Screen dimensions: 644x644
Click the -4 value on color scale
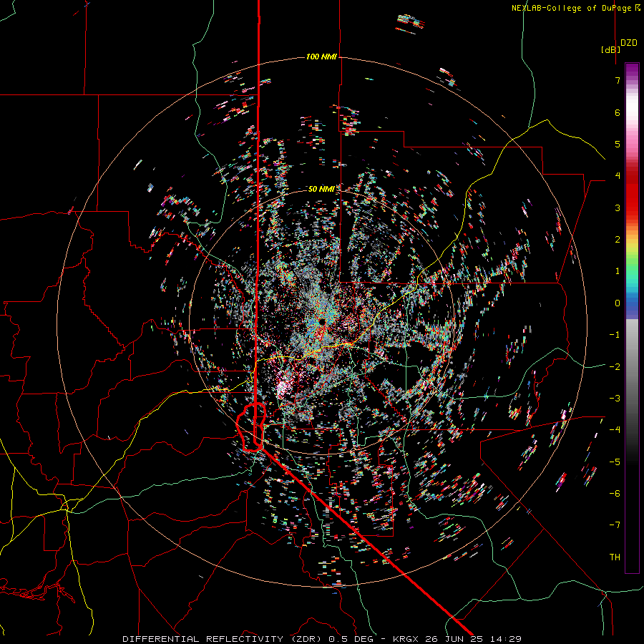[615, 430]
